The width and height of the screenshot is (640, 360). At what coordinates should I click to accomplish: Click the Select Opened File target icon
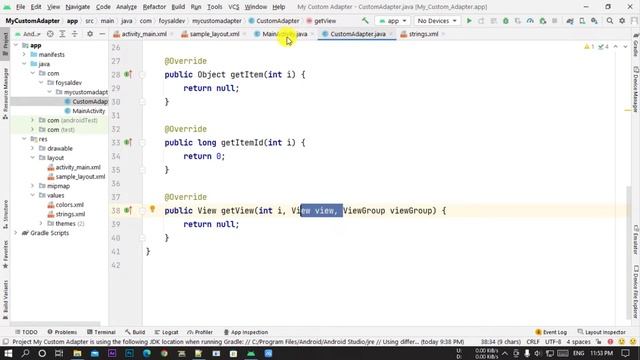click(50, 34)
